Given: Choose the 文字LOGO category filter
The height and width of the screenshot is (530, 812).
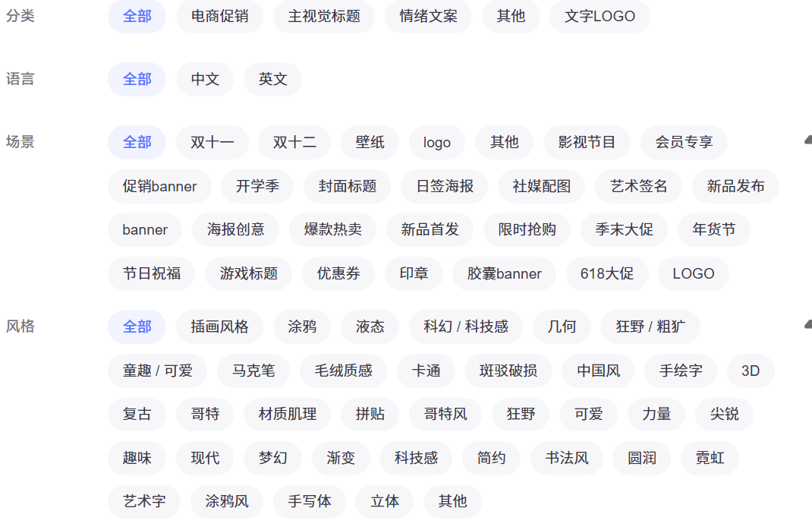Looking at the screenshot, I should pos(600,16).
